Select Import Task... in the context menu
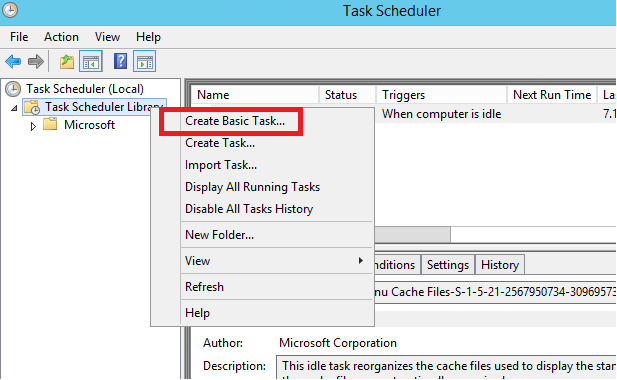 tap(221, 165)
